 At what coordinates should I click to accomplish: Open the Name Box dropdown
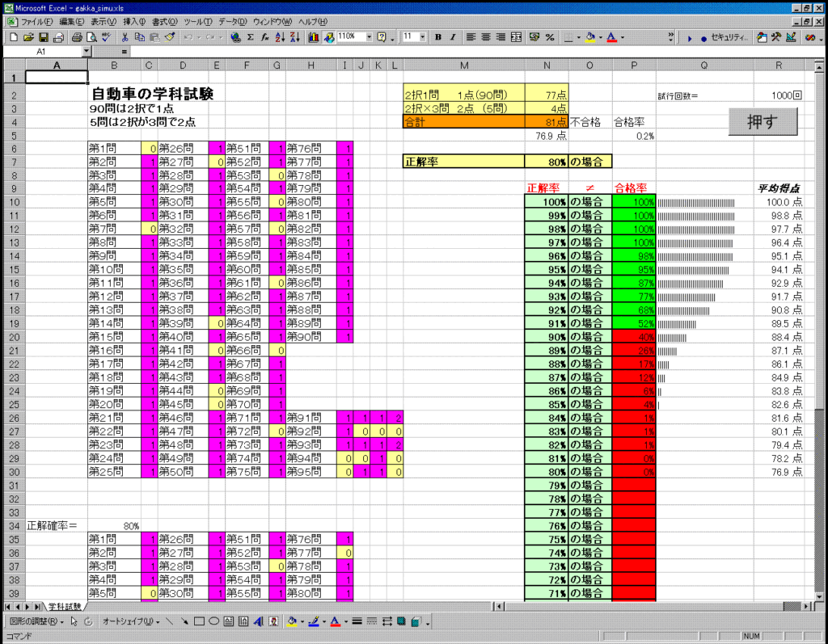[87, 52]
